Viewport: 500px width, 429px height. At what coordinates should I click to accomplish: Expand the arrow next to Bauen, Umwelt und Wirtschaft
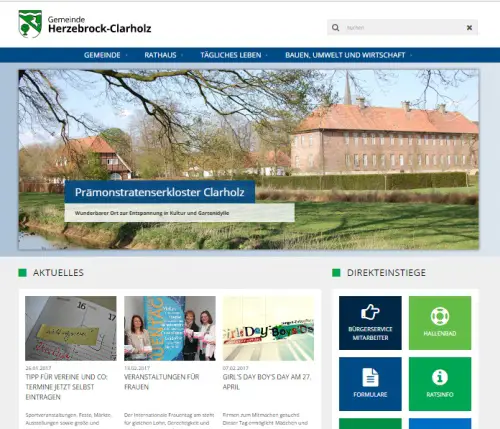click(x=411, y=55)
